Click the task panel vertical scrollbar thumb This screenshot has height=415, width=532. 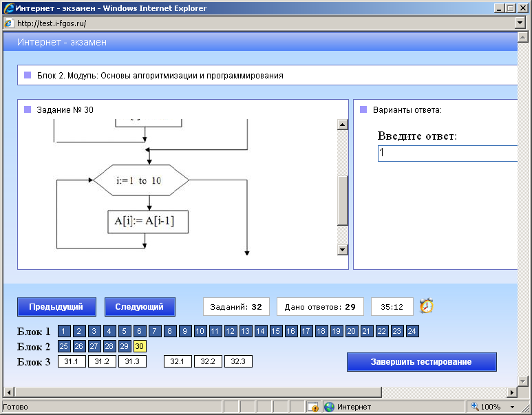coord(343,200)
